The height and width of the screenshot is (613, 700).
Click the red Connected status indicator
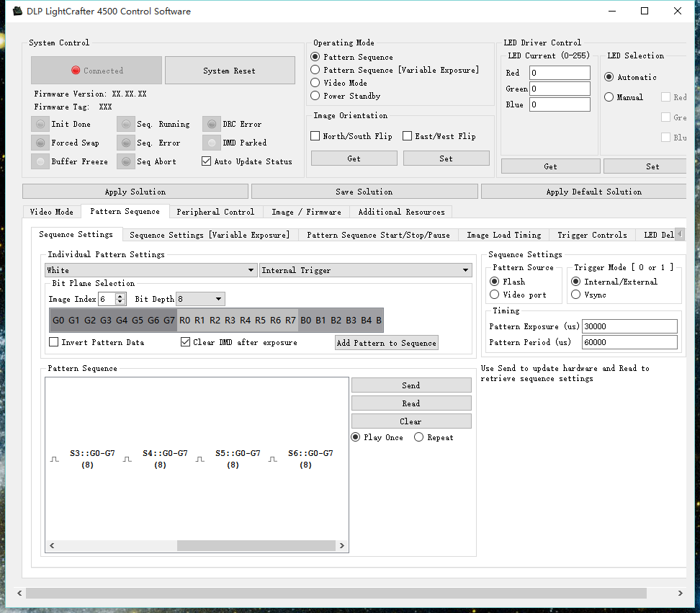click(76, 70)
